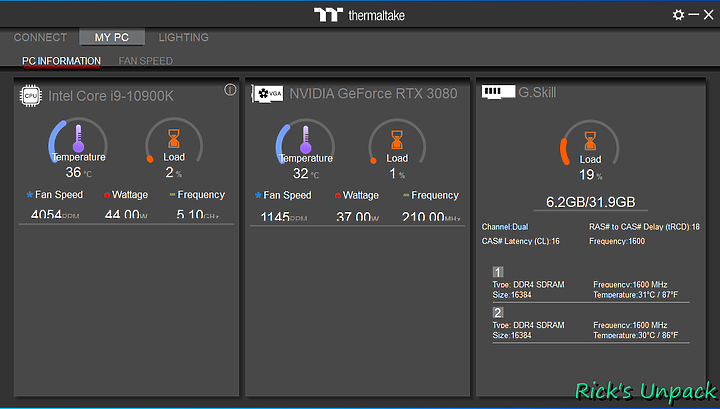
Task: Switch to the CONNECT tab
Action: click(40, 37)
